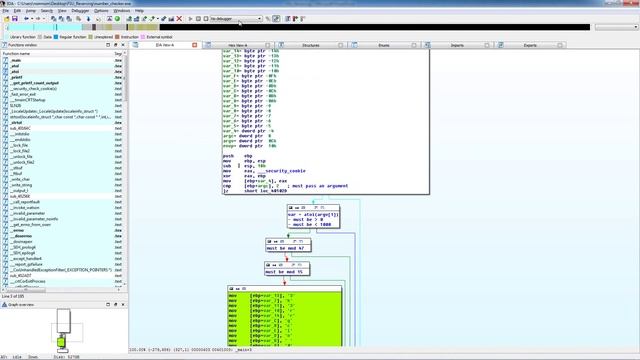Screen dimensions: 640x360
Task: Start the debugger with the play icon
Action: tap(190, 19)
